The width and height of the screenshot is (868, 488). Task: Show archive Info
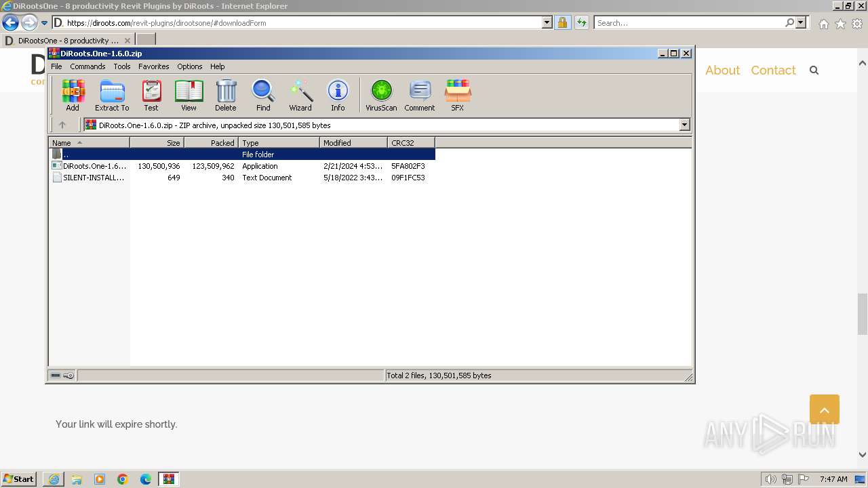[338, 96]
